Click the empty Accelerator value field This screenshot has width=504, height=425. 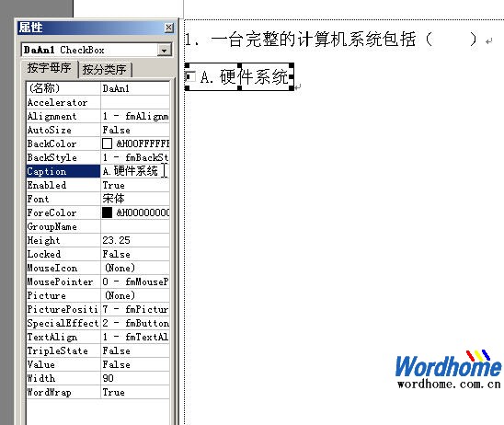(x=135, y=102)
